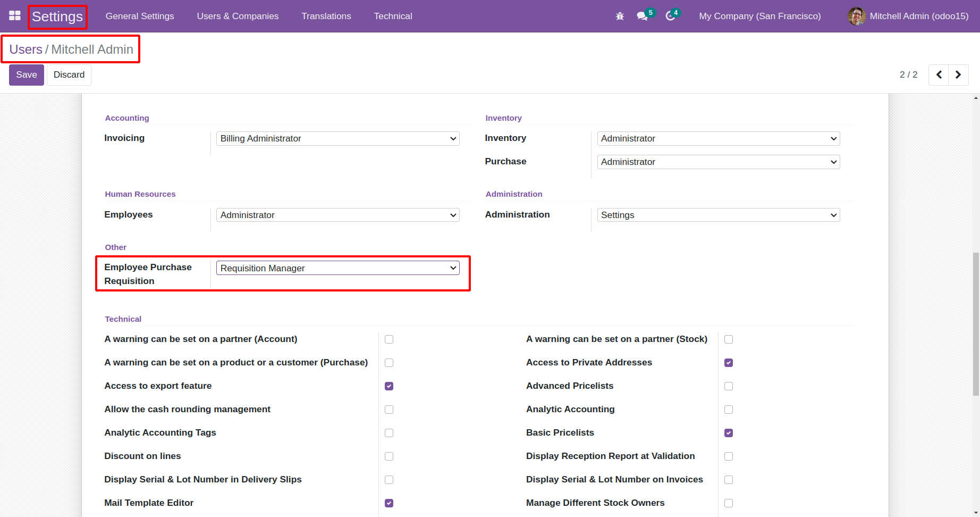Save the user record
980x517 pixels.
point(27,75)
